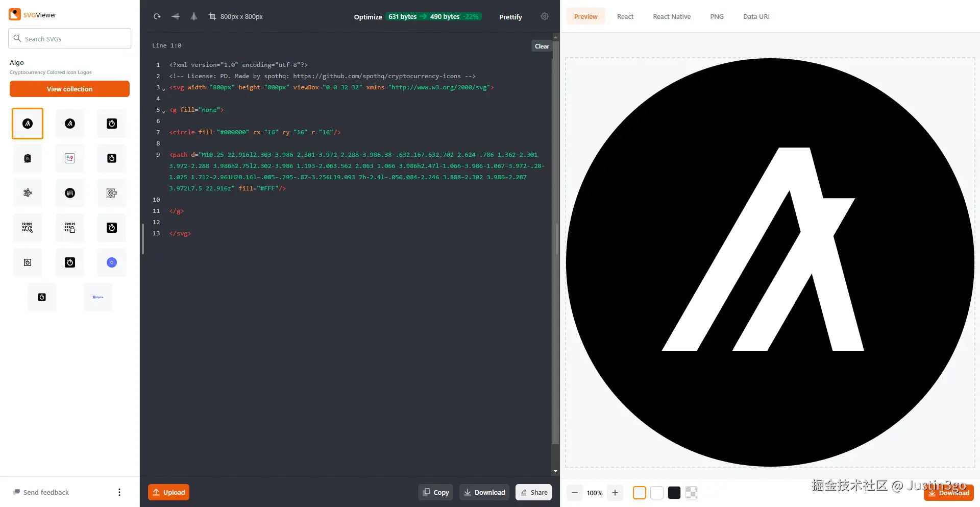Click the circle element code on line 7
The width and height of the screenshot is (980, 507).
click(x=255, y=132)
